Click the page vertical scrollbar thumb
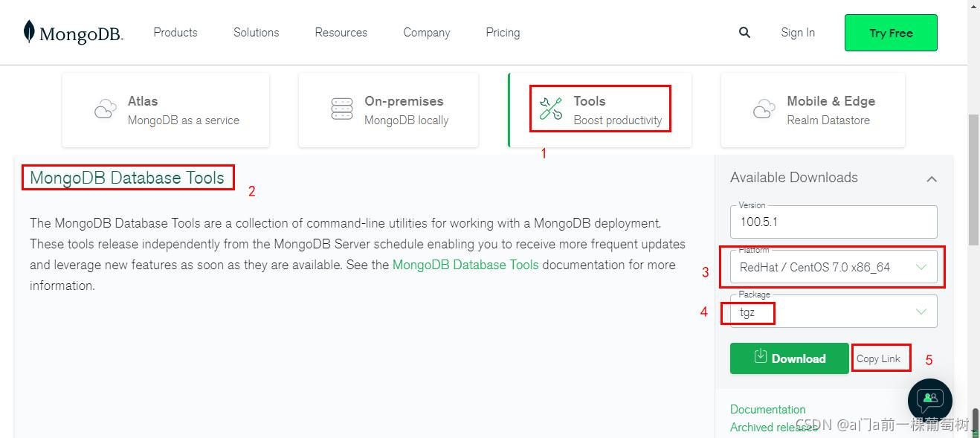Viewport: 980px width, 438px height. point(973,181)
